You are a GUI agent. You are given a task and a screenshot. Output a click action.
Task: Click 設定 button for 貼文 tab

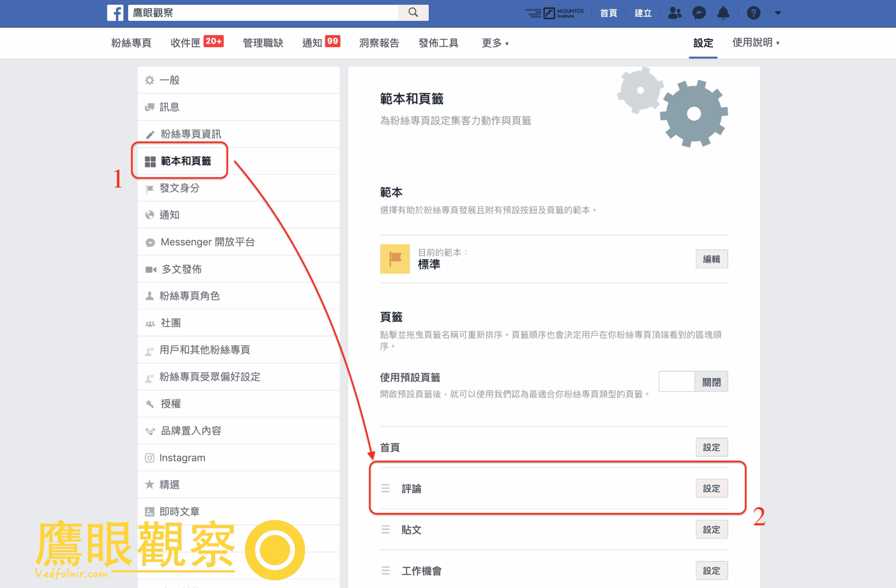click(712, 529)
